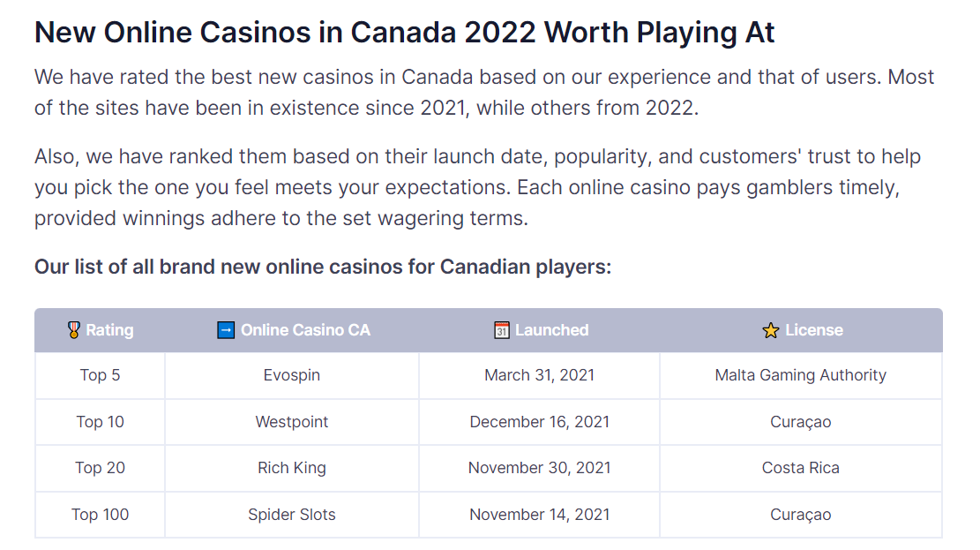This screenshot has width=980, height=550.
Task: Select the March 31, 2021 launch date
Action: [x=539, y=375]
